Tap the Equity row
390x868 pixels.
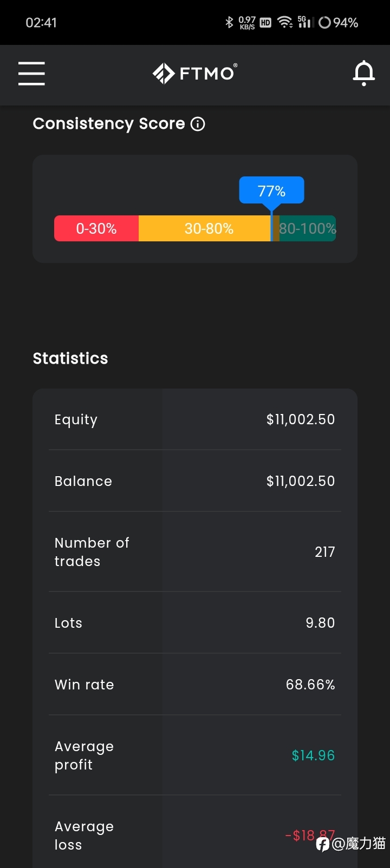coord(195,419)
